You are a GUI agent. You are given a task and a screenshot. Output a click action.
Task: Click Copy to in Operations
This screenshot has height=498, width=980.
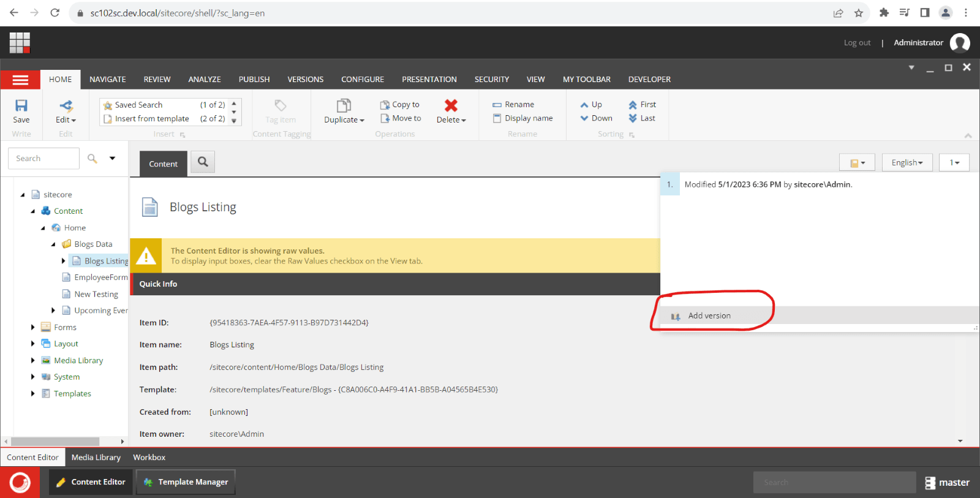point(400,105)
